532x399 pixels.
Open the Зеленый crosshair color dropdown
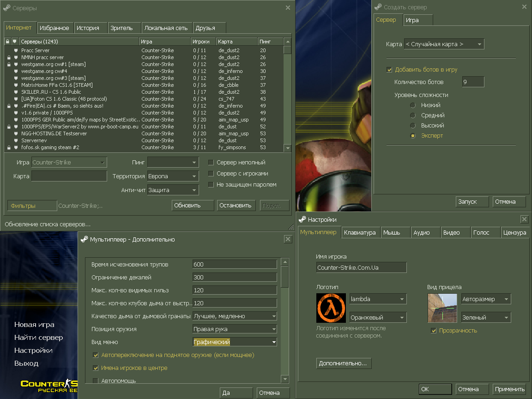[x=486, y=317]
